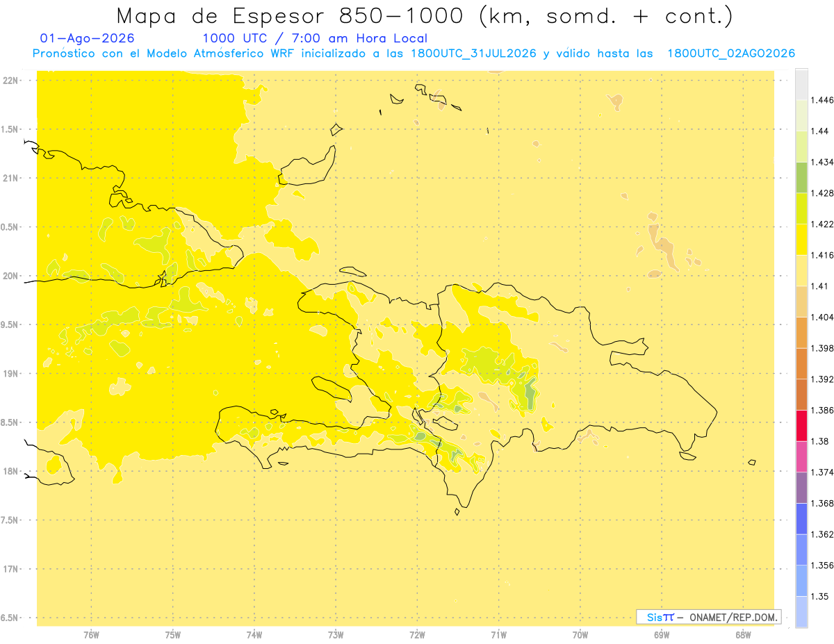This screenshot has width=834, height=644.
Task: Click the "SisTT - ONAMET/REP.DOM." label
Action: point(709,617)
